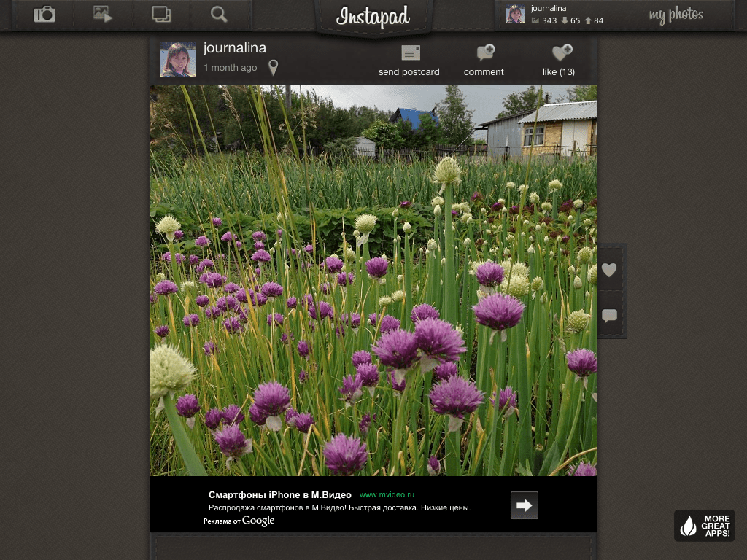Click the Смартфоны iPhone в М.Видео ad title
Screen dimensions: 747x560
click(x=280, y=494)
